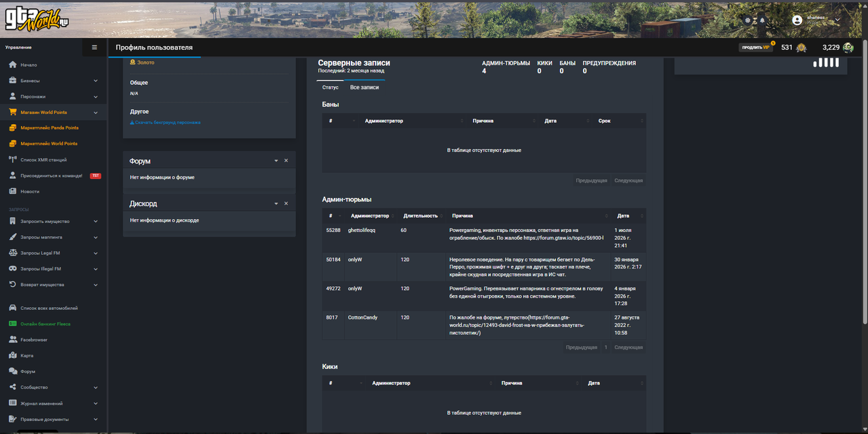
Task: Expand the Бизнесы submenu
Action: pyautogui.click(x=96, y=81)
